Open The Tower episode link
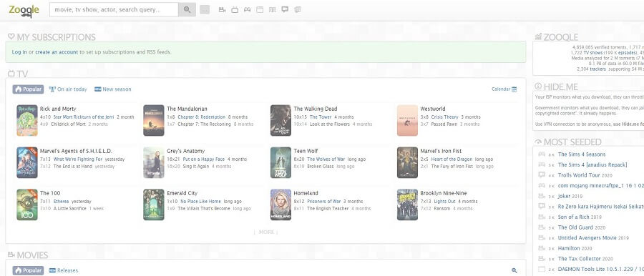This screenshot has width=644, height=276. pos(321,117)
